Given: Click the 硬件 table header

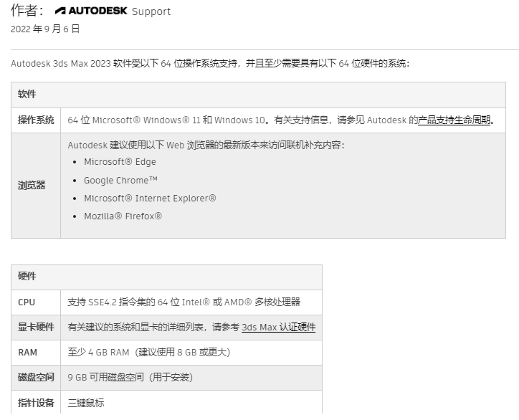Looking at the screenshot, I should point(27,276).
